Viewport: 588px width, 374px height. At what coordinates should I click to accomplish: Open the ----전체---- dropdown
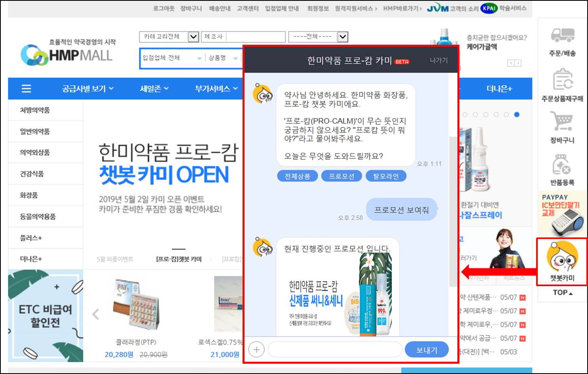click(318, 37)
